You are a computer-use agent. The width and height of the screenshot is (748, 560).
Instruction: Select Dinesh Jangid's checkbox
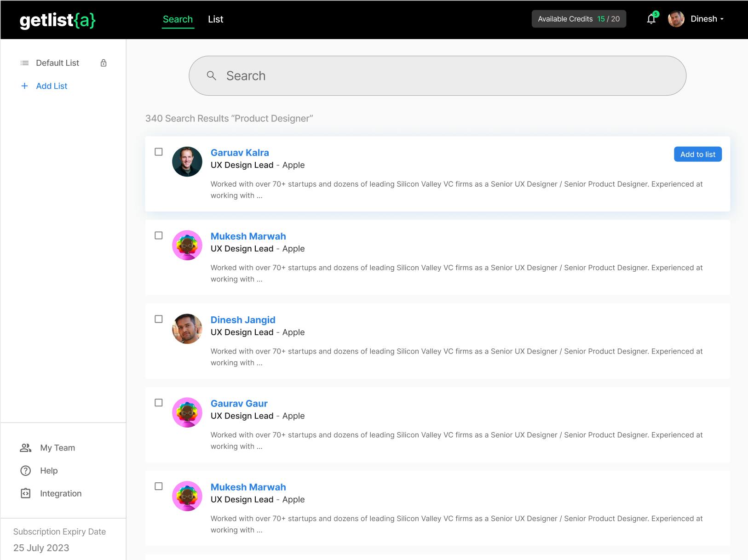[159, 319]
